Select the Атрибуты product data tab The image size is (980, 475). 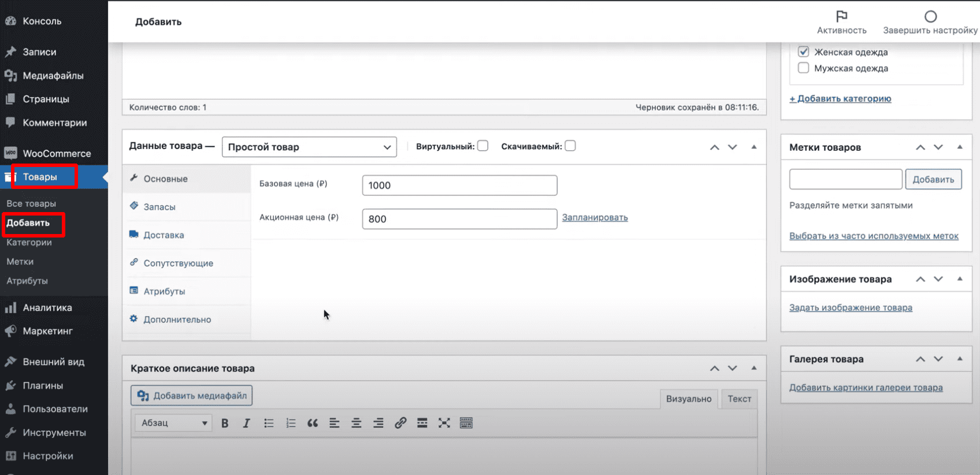187,291
